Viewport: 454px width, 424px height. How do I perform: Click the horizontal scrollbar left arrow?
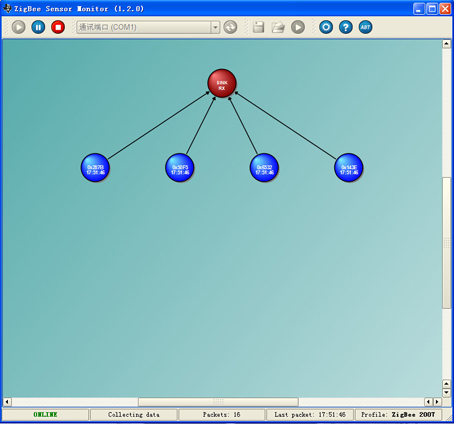point(7,402)
